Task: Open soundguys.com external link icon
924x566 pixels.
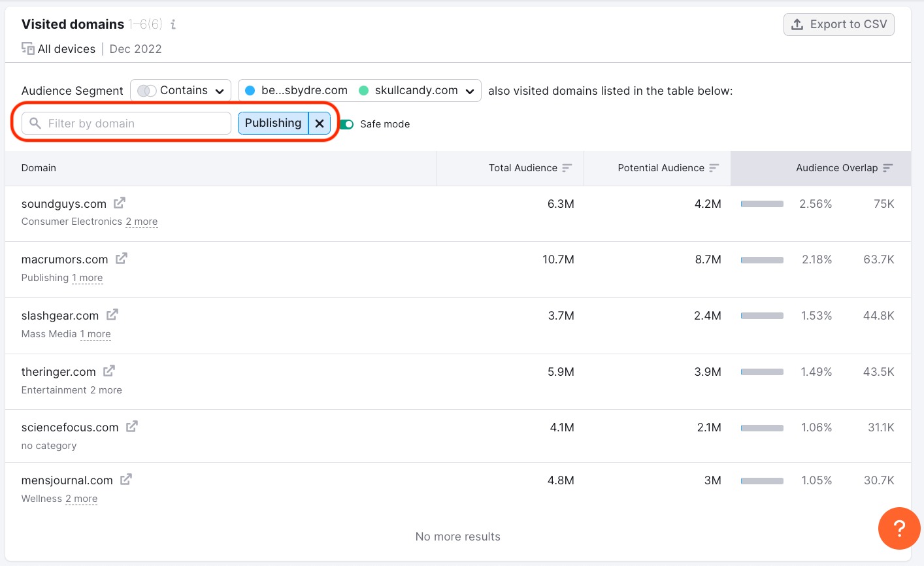Action: click(120, 203)
